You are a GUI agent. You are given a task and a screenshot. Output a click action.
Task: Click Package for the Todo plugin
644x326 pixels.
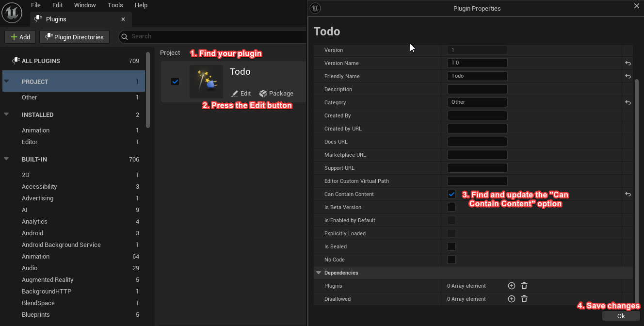tap(276, 94)
